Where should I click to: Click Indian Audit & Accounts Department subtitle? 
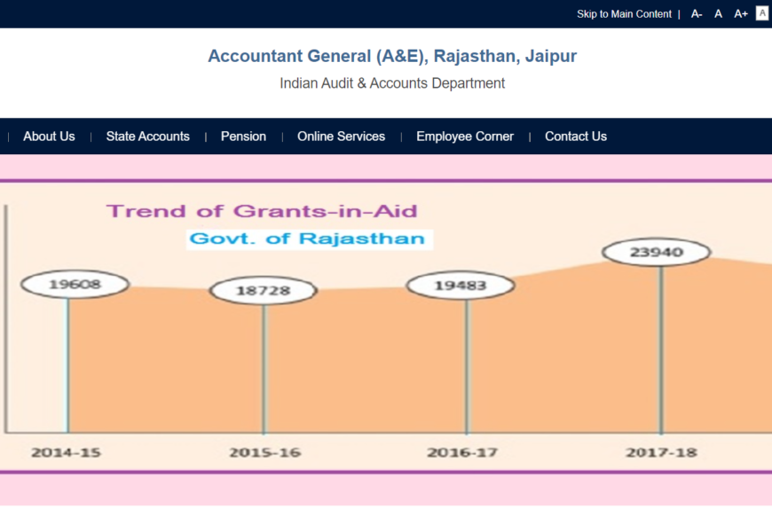click(392, 83)
